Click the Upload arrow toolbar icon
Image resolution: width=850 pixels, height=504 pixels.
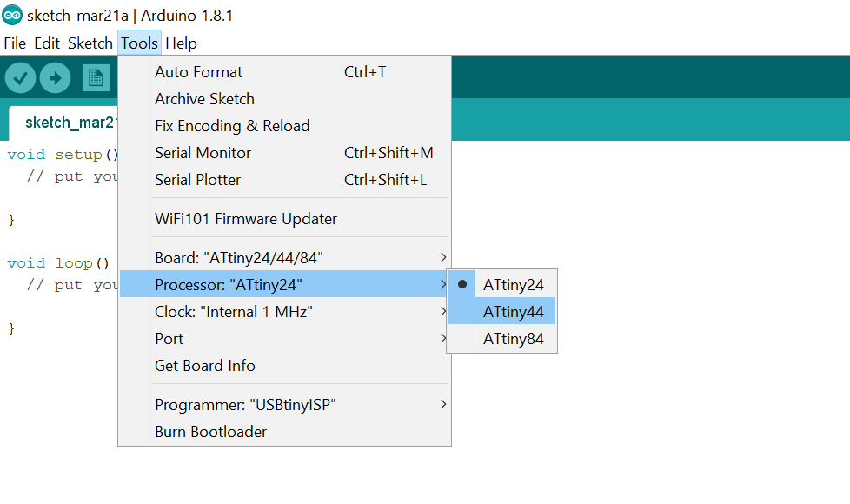56,78
